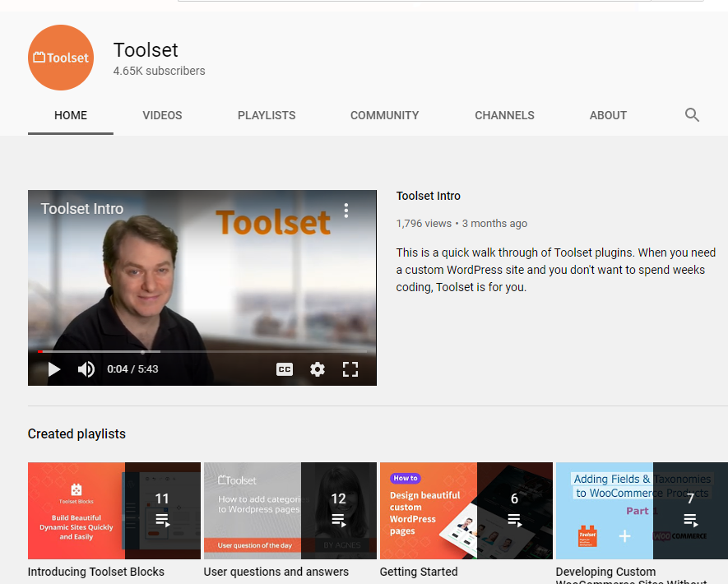Open the channel search magnifier icon
Screen dimensions: 728x584
(x=692, y=114)
